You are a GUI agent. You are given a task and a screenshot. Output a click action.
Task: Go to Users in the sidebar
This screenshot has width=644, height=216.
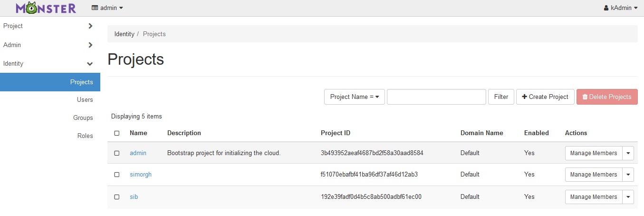point(85,100)
